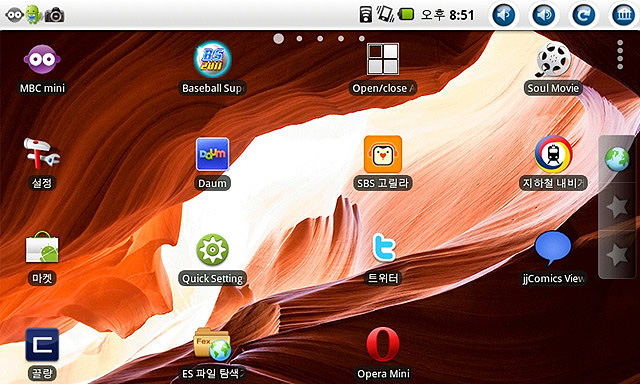Open the globe browser shortcut in side dock
Screen dimensions: 640x384
pyautogui.click(x=617, y=160)
